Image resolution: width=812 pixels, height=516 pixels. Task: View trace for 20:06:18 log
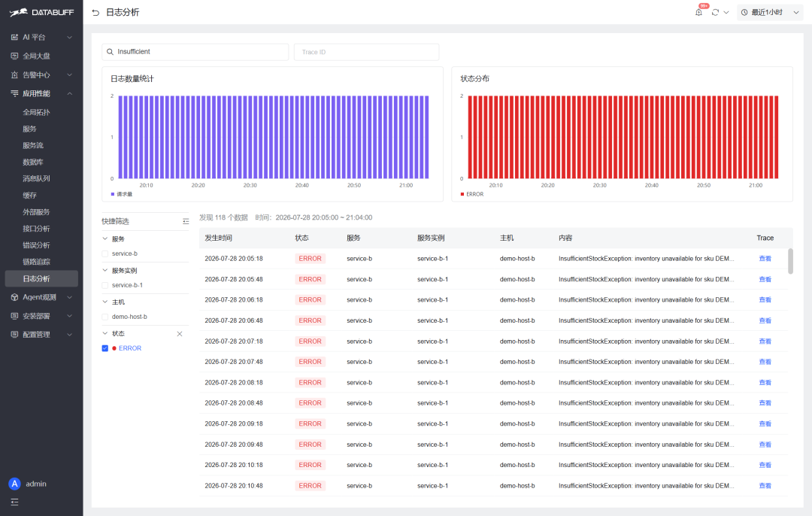pyautogui.click(x=765, y=300)
